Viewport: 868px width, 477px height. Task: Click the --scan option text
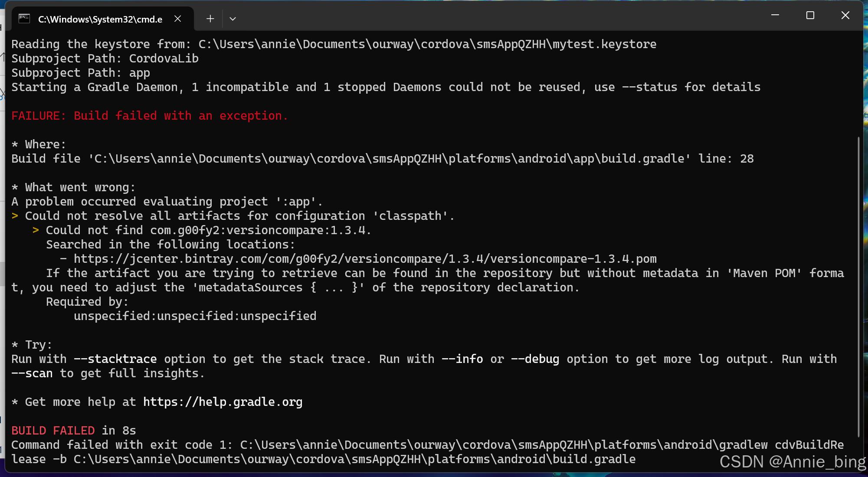click(32, 373)
